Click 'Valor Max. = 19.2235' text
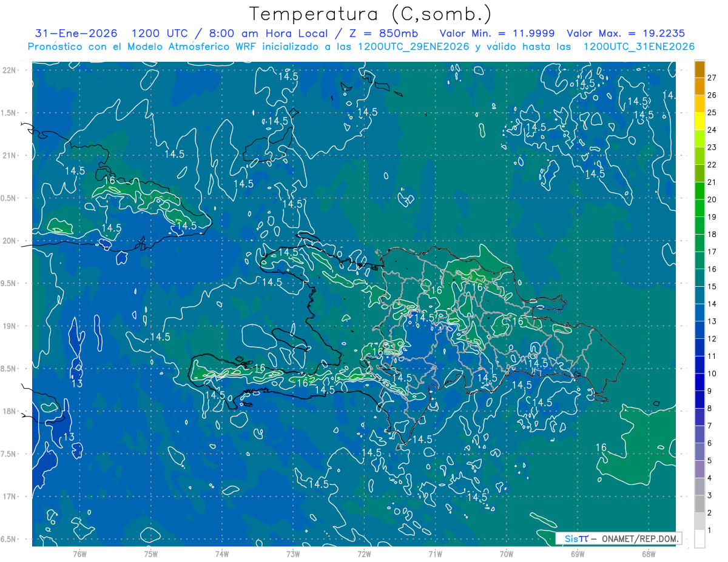Viewport: 728px width, 562px height. tap(625, 33)
